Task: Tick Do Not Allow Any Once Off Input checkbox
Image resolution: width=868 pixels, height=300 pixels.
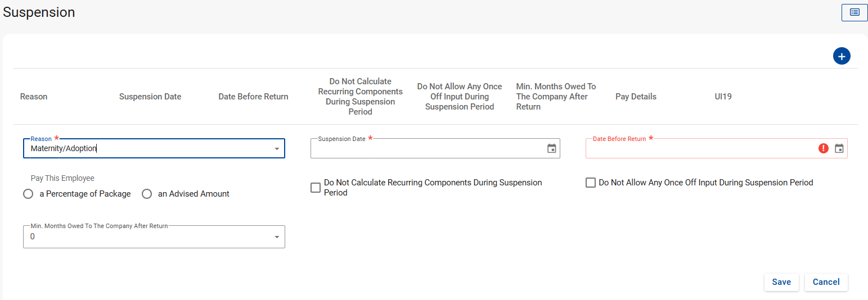Action: click(590, 183)
